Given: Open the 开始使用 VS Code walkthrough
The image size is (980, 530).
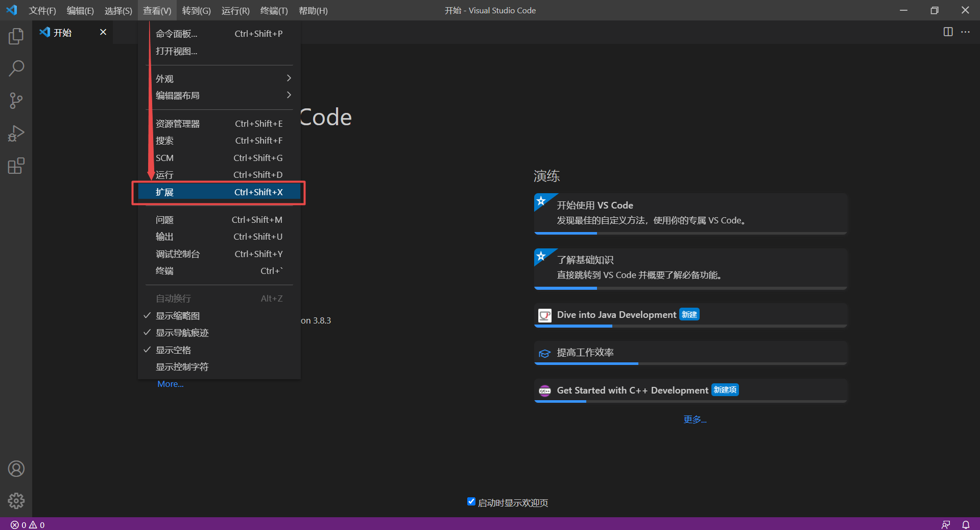Looking at the screenshot, I should 690,214.
